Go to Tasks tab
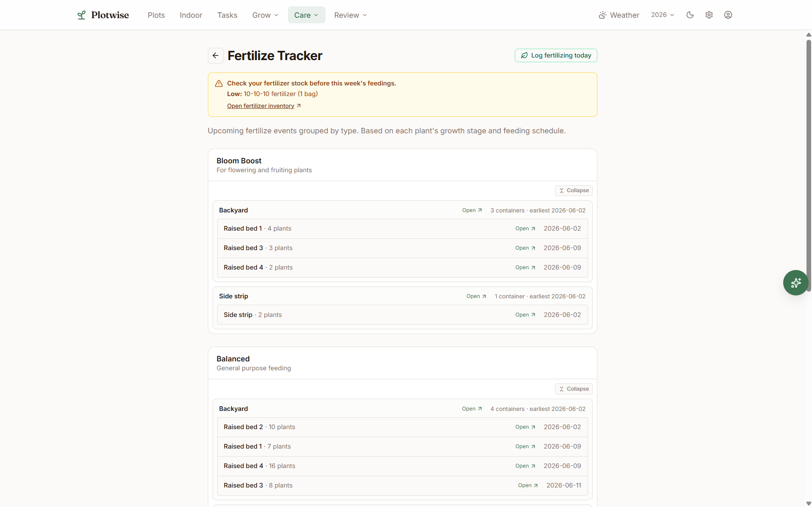The image size is (812, 507). point(227,15)
